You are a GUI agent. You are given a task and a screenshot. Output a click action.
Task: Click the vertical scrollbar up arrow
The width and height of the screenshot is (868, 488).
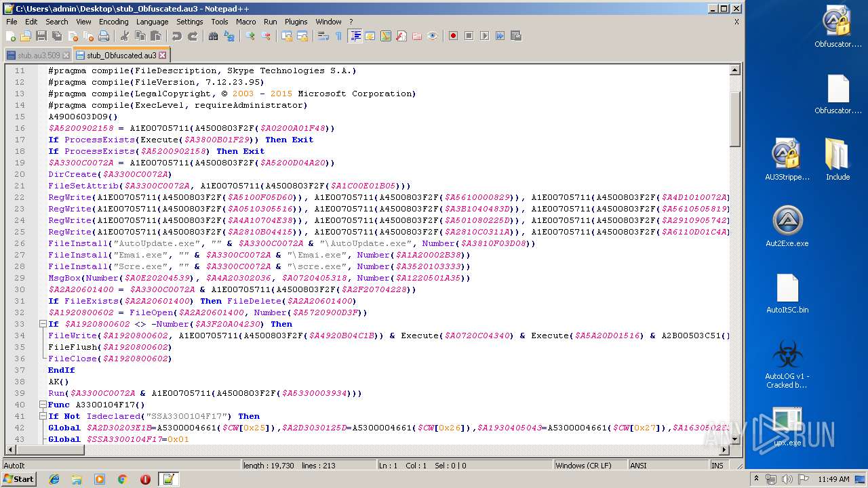(734, 70)
